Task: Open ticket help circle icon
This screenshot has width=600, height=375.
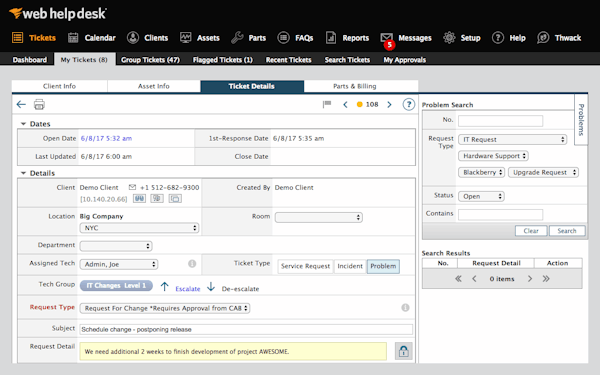Action: point(409,104)
